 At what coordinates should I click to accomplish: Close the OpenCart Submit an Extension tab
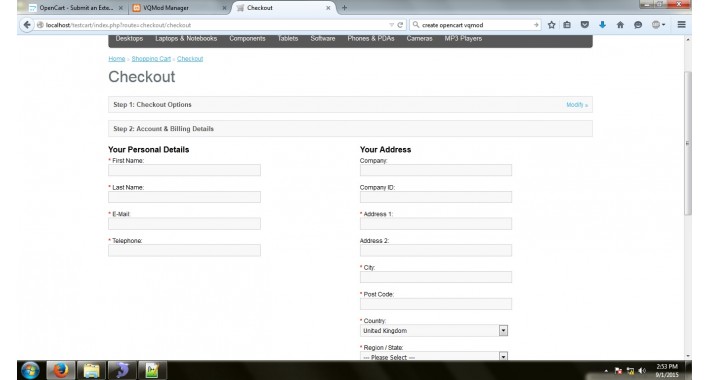[x=120, y=8]
